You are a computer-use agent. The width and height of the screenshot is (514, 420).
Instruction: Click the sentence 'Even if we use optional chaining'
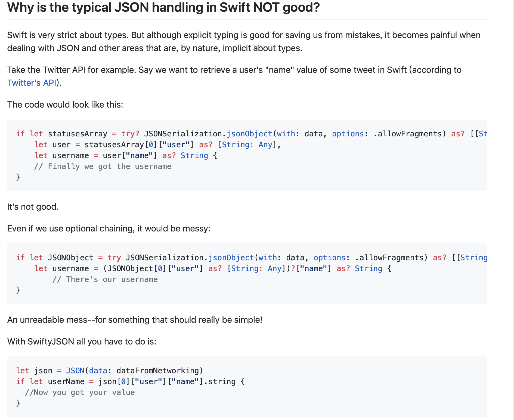pos(109,228)
